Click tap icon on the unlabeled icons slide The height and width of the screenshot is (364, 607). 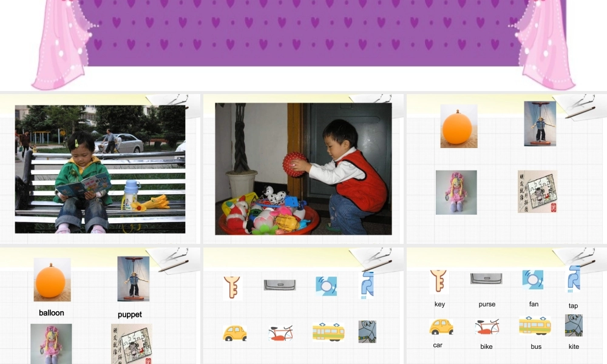click(366, 285)
